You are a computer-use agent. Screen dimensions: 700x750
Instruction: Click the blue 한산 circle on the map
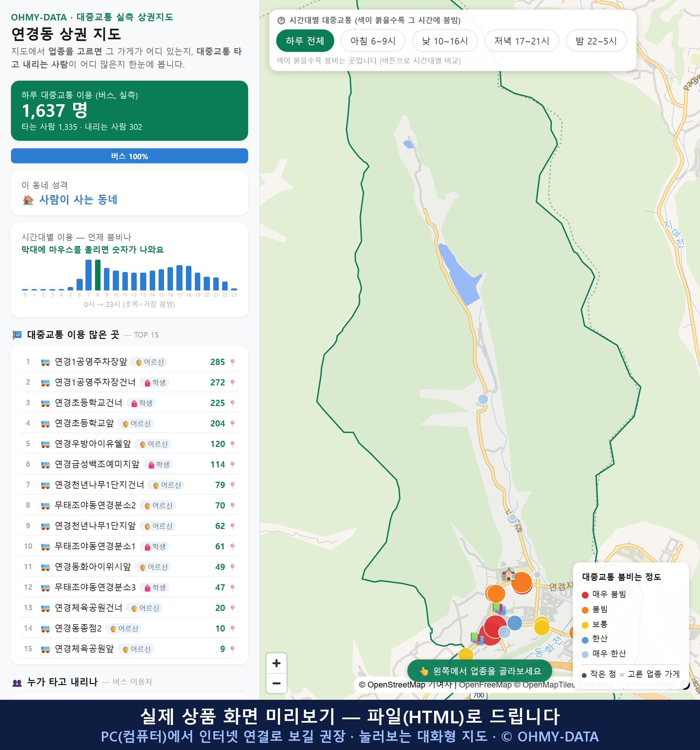(515, 623)
